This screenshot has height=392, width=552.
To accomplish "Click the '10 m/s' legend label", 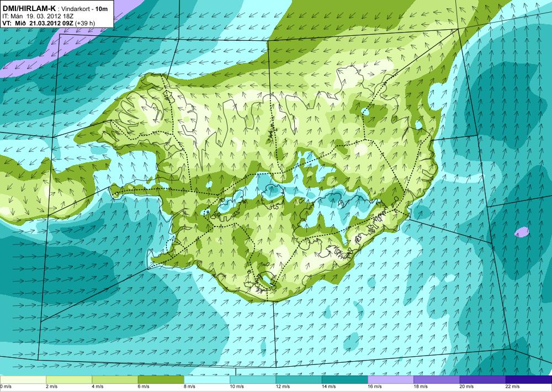I will [237, 386].
